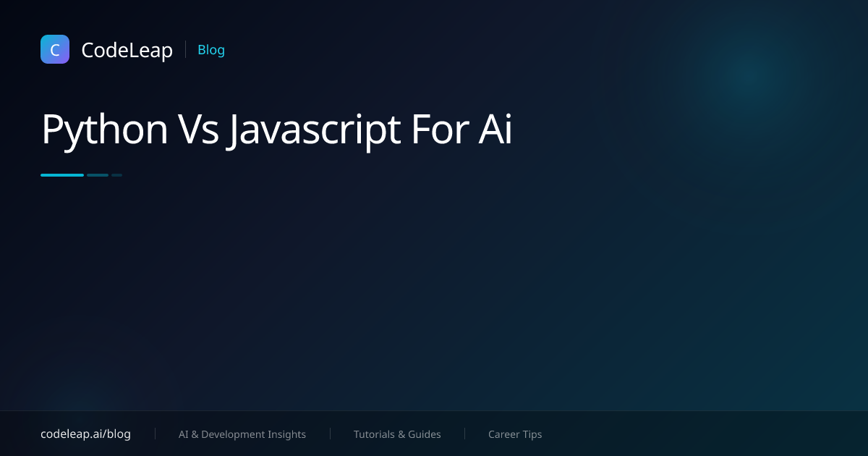Open the Blog label next to CodeLeap
868x456 pixels.
(x=211, y=50)
